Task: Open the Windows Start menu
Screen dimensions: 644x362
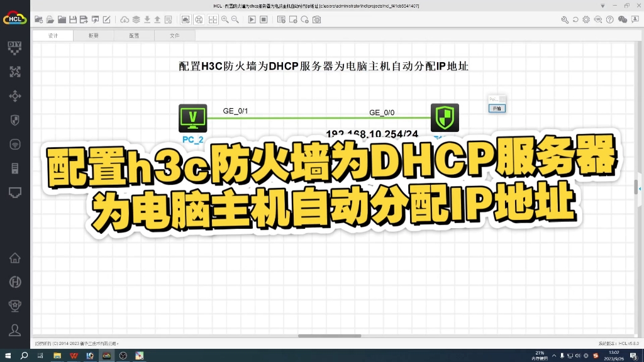Action: click(x=8, y=356)
